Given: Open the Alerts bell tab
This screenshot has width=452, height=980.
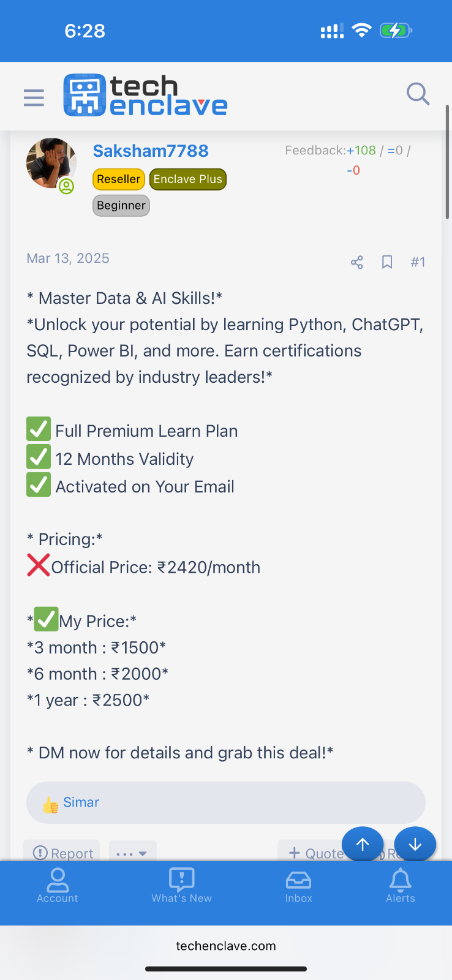Looking at the screenshot, I should [401, 886].
